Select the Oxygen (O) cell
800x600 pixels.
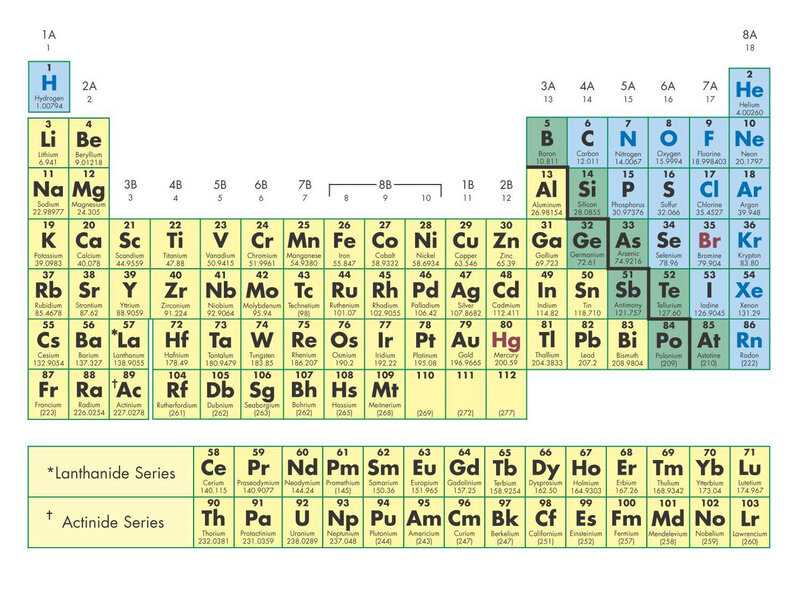point(669,142)
